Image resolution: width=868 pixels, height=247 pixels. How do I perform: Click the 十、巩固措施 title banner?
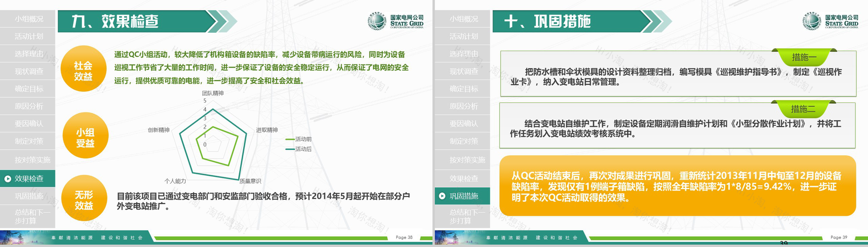571,21
